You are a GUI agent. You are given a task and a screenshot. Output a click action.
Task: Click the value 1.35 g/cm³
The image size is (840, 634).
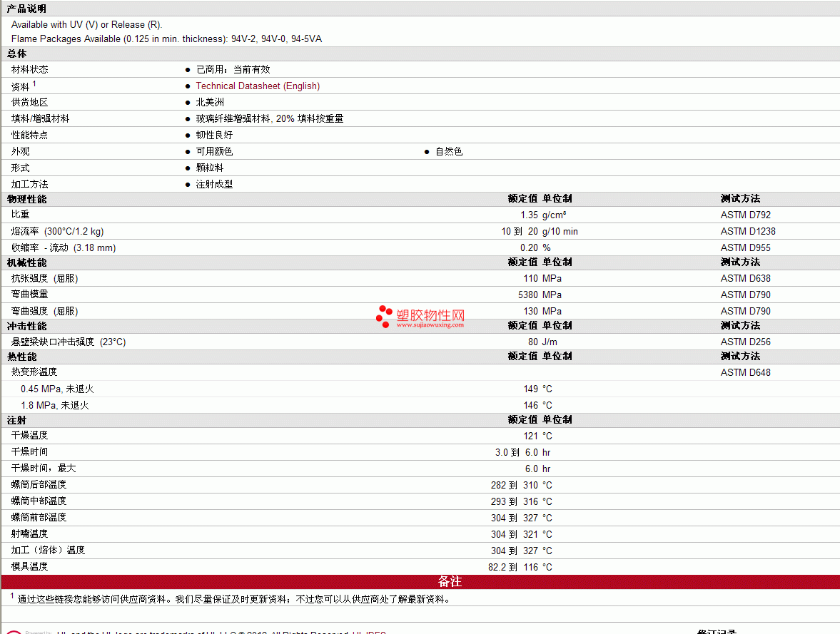click(x=543, y=215)
